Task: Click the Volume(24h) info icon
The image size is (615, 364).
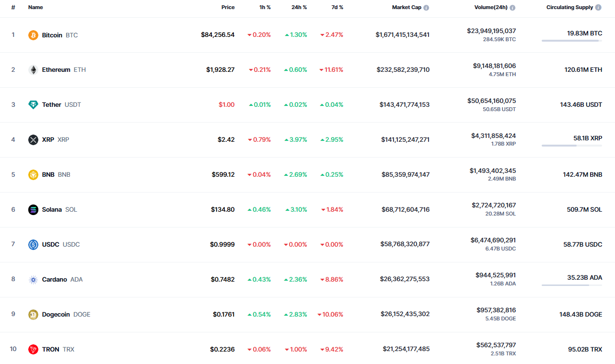Action: pyautogui.click(x=512, y=8)
